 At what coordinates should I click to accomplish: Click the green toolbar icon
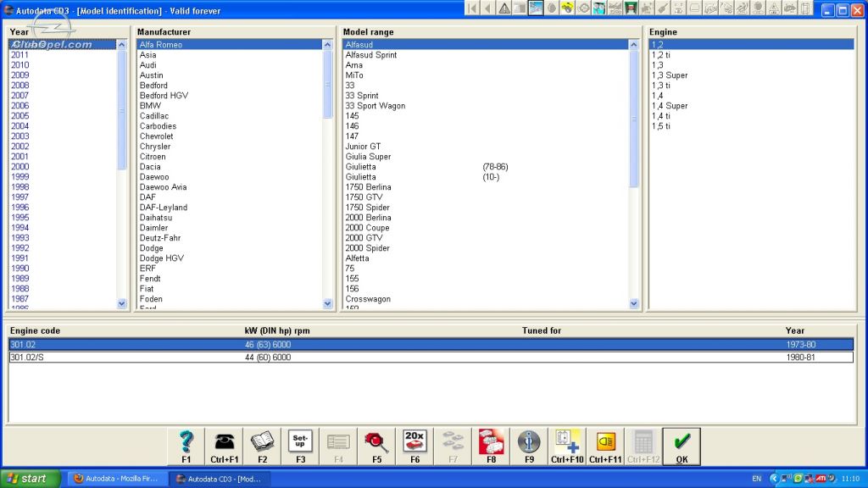click(x=631, y=8)
